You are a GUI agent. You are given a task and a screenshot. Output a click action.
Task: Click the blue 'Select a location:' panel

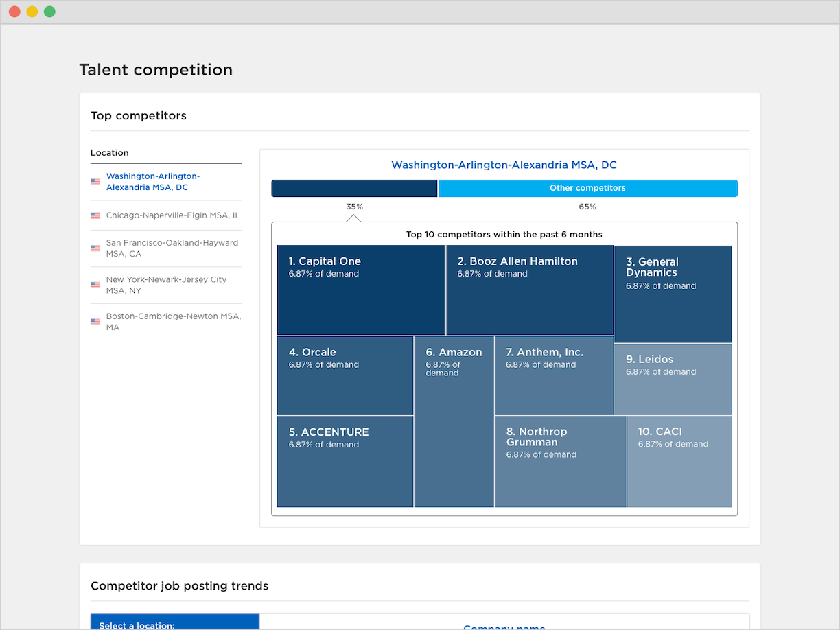click(175, 622)
